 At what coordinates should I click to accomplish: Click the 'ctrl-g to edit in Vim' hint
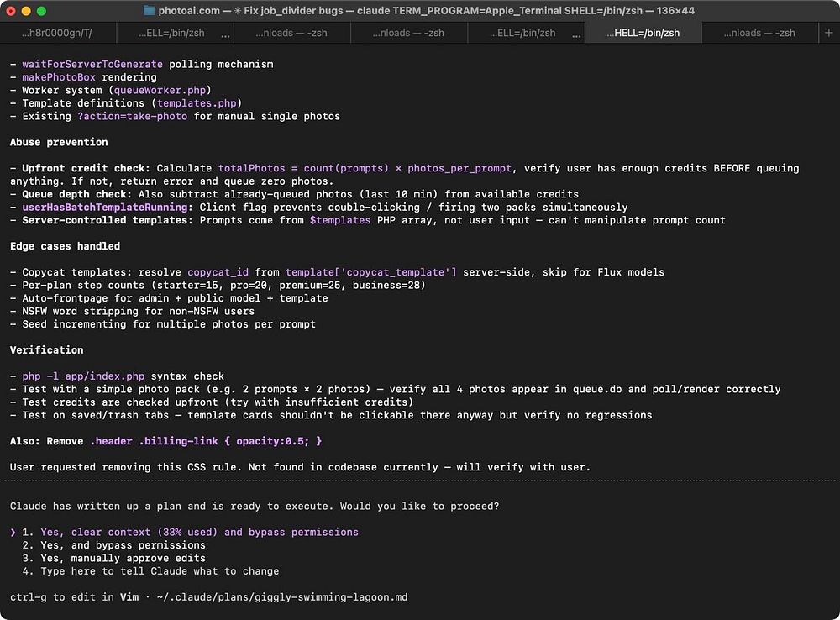[74, 597]
